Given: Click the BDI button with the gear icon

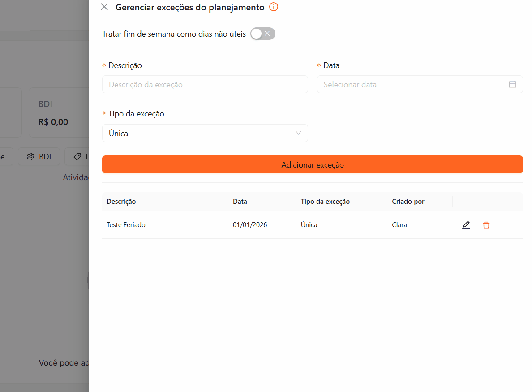Looking at the screenshot, I should coord(39,157).
